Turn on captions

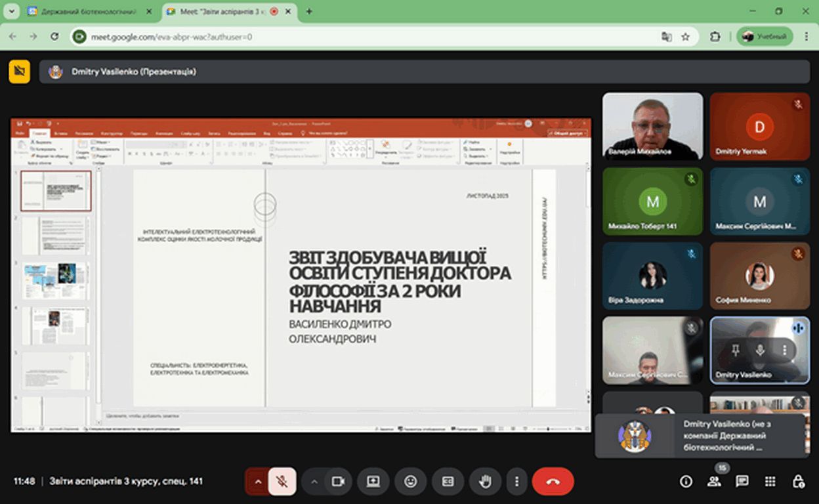tap(448, 482)
